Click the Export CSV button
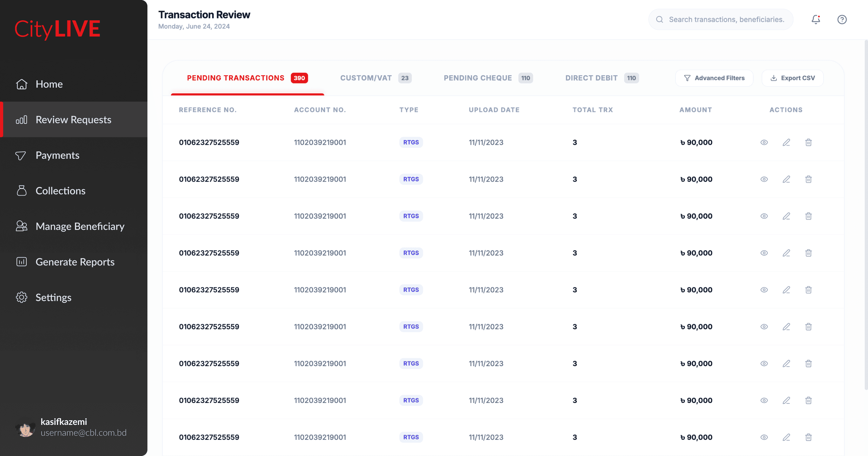 pyautogui.click(x=792, y=78)
